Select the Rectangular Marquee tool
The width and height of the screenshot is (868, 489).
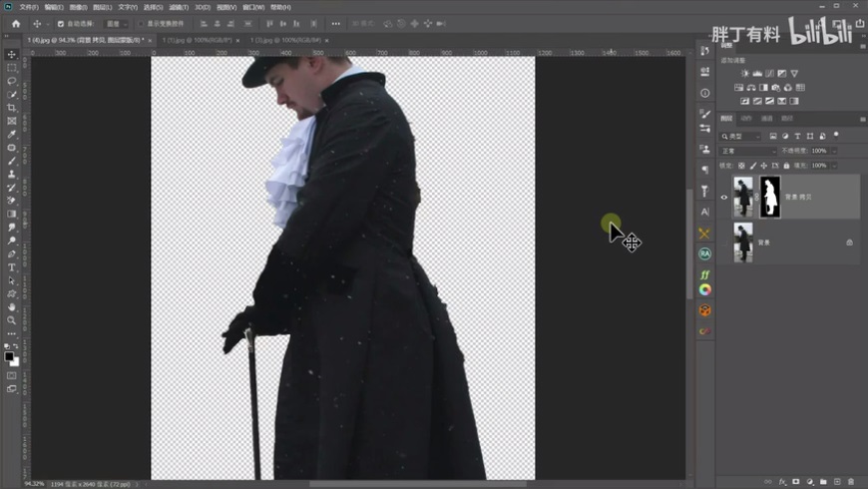click(x=12, y=68)
